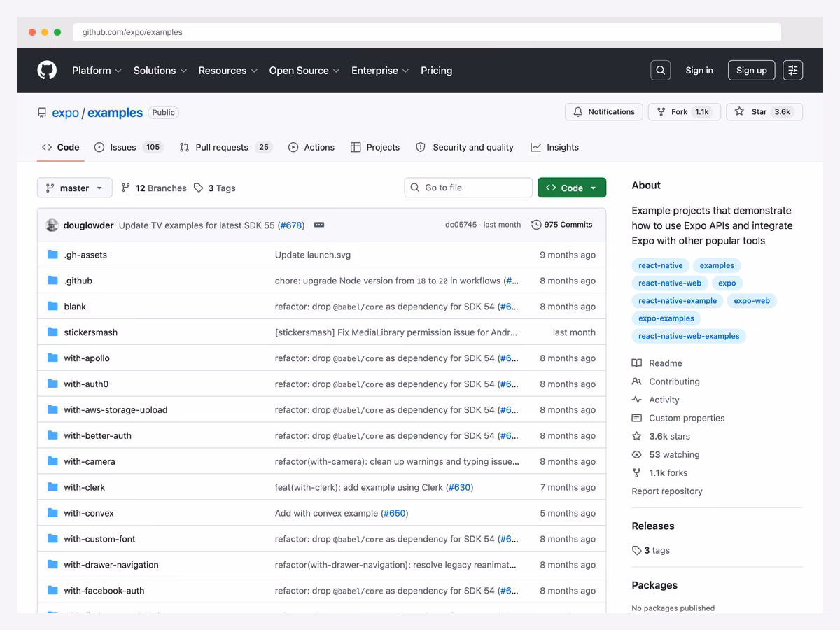The image size is (840, 630).
Task: Click the with-clerk folder icon
Action: (52, 488)
